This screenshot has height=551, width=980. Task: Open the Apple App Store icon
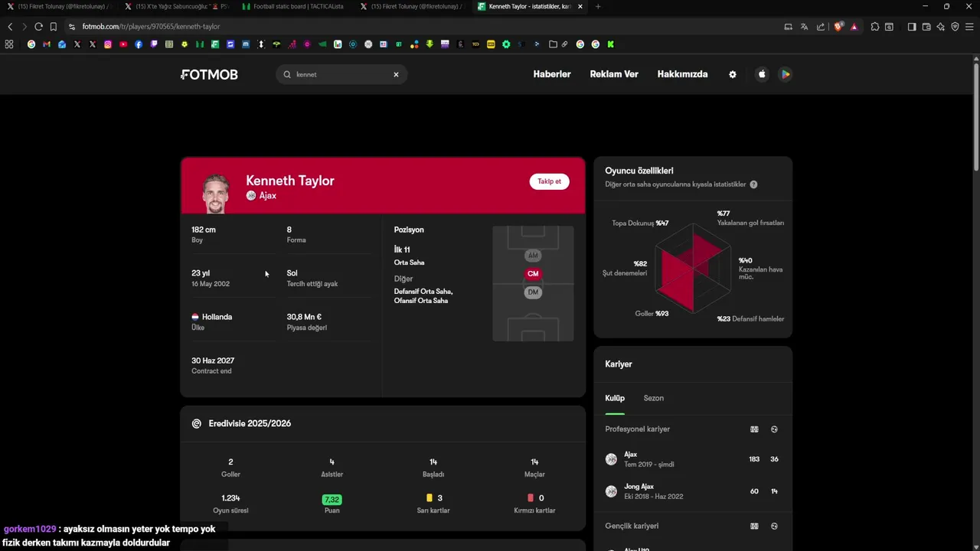(x=762, y=74)
